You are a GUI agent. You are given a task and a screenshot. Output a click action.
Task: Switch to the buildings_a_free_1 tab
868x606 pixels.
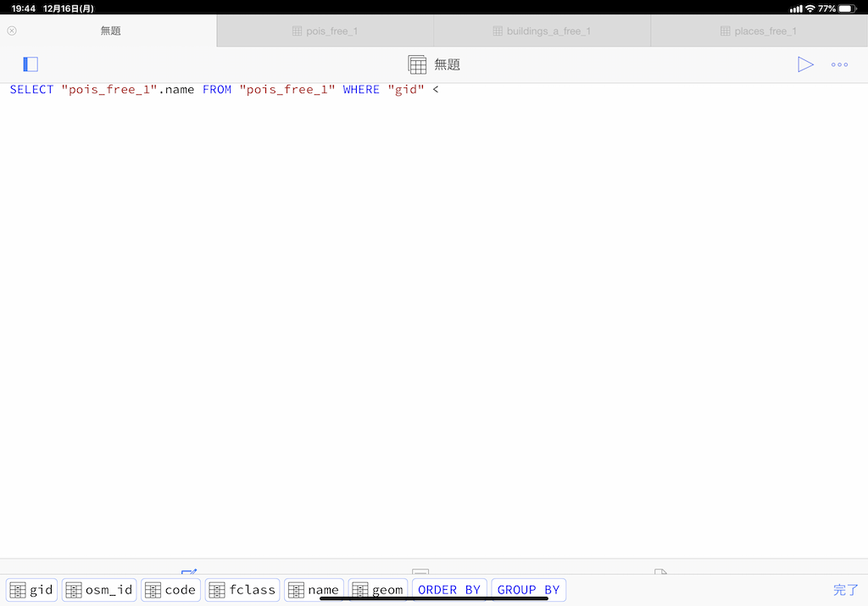point(542,30)
